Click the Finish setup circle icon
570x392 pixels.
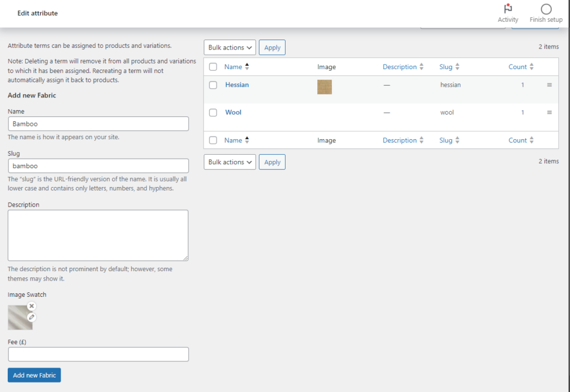point(546,9)
